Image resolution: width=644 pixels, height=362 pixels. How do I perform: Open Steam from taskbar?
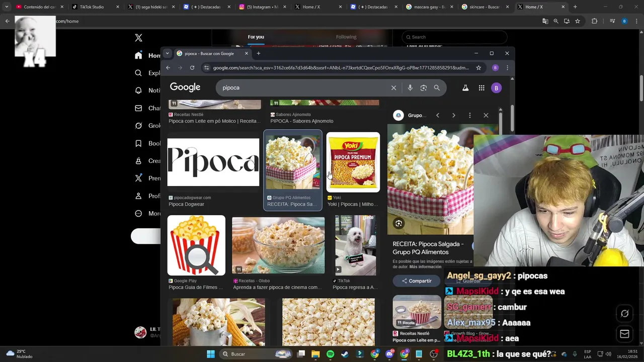pos(345,354)
